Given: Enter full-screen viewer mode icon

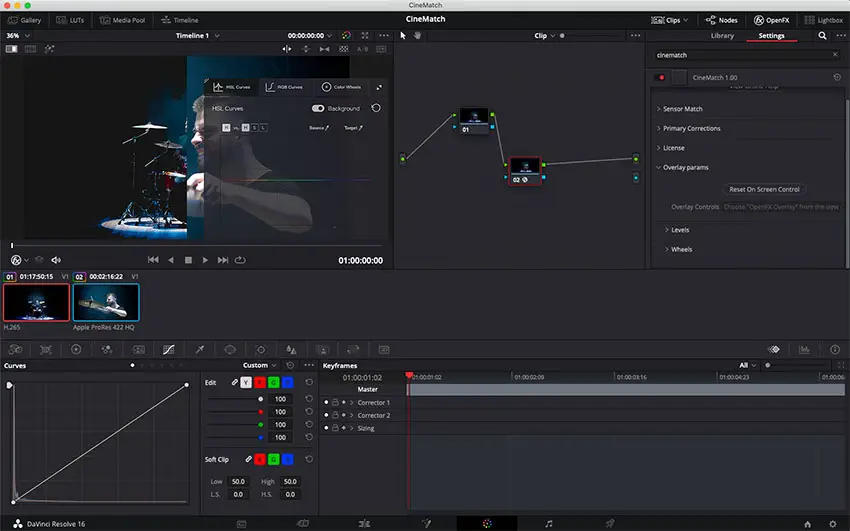Looking at the screenshot, I should (x=365, y=36).
